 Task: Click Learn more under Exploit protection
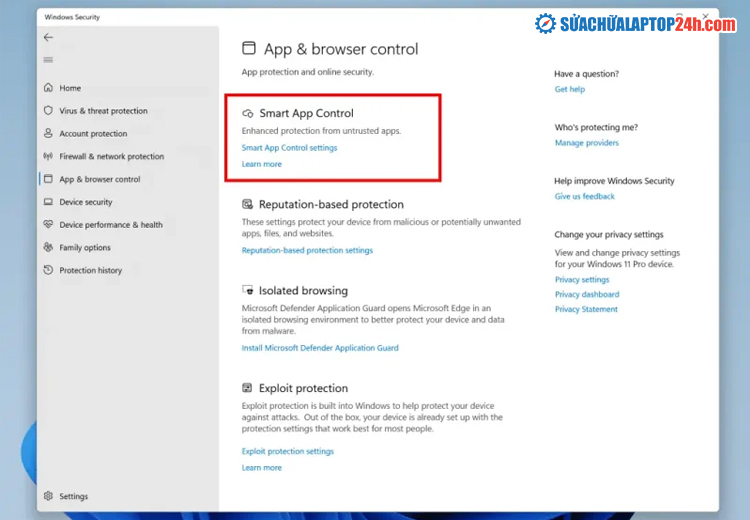(262, 468)
